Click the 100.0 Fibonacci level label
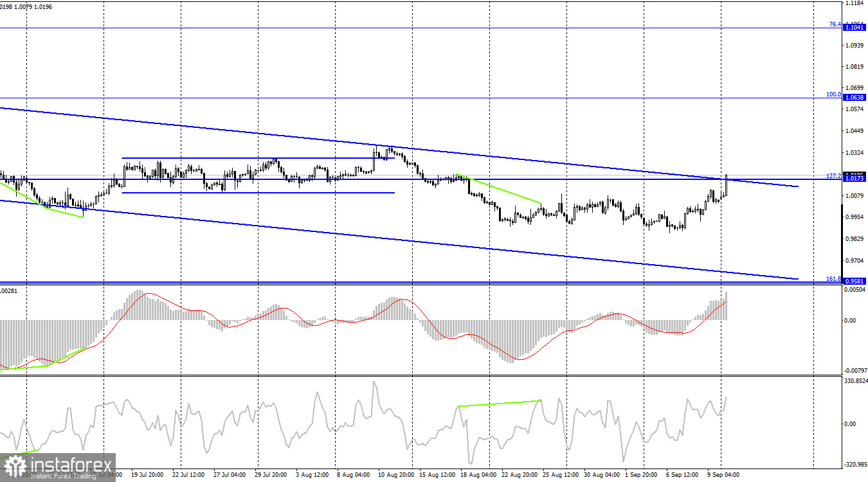This screenshot has width=868, height=482. point(833,94)
